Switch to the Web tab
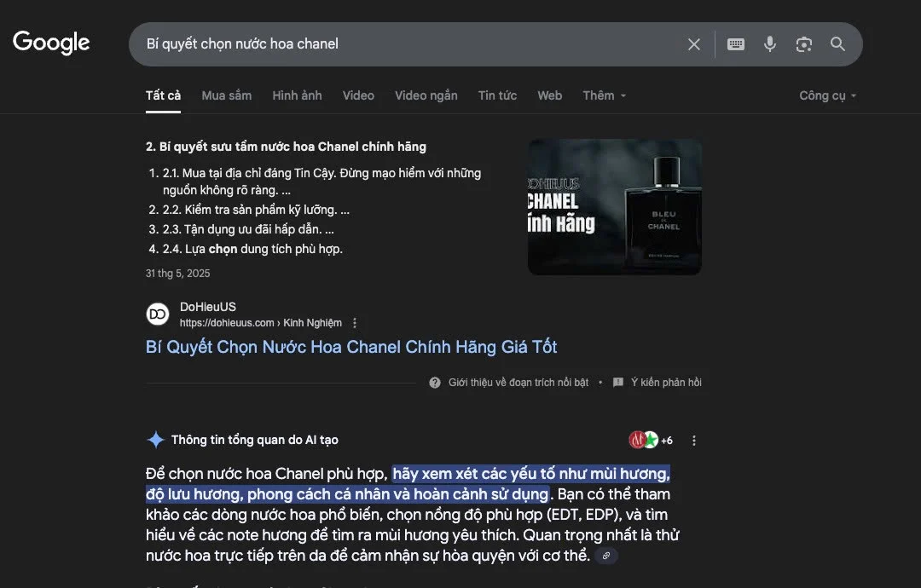 (x=550, y=95)
